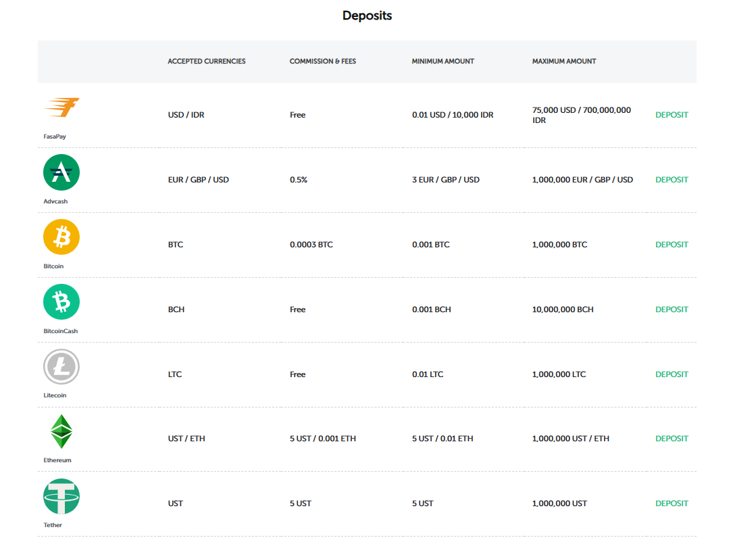756x542 pixels.
Task: Choose DEPOSIT in the Litecoin row
Action: [672, 374]
